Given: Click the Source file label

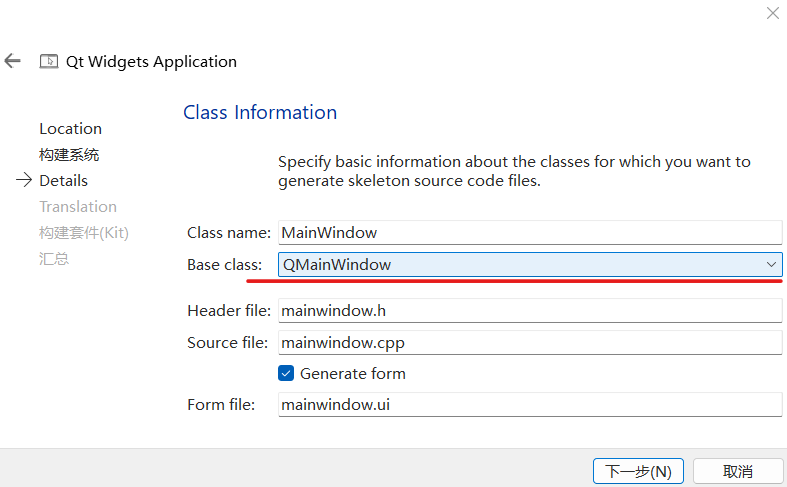Looking at the screenshot, I should [228, 342].
